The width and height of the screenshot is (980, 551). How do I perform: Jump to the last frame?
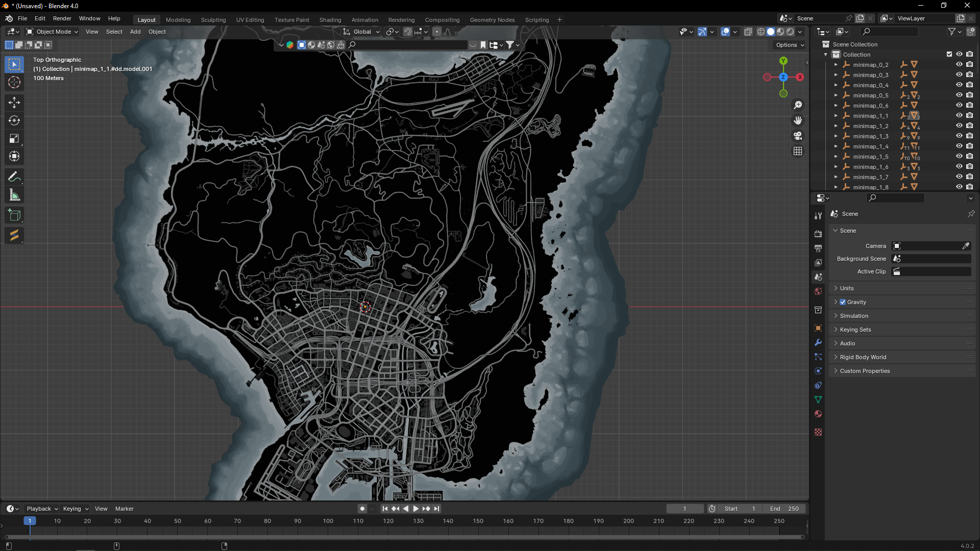click(x=436, y=509)
